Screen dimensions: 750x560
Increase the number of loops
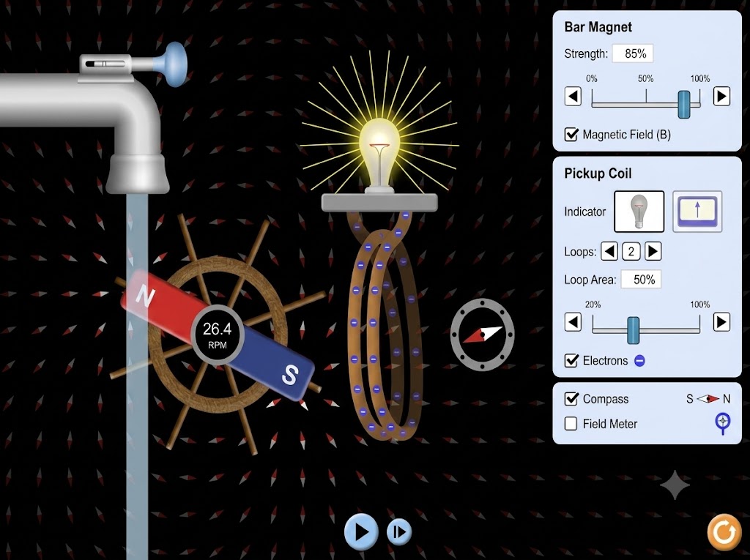653,251
